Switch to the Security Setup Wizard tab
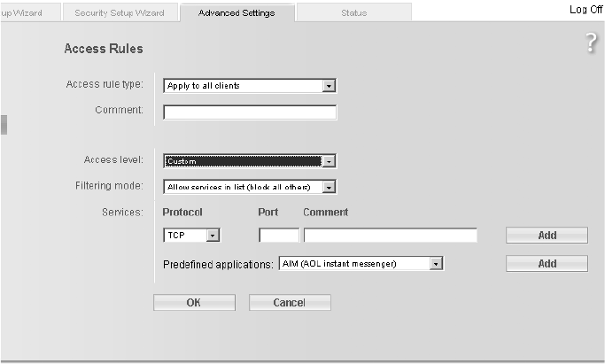The image size is (605, 364). coord(120,12)
